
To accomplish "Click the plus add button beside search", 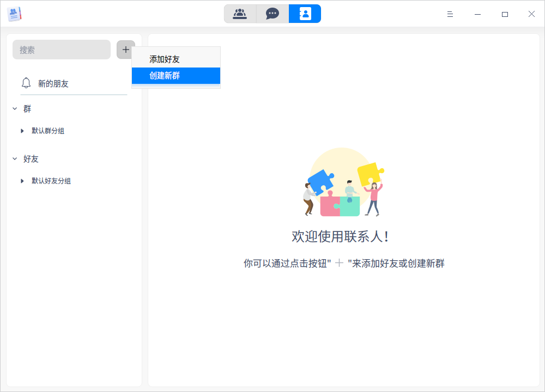I will click(125, 50).
